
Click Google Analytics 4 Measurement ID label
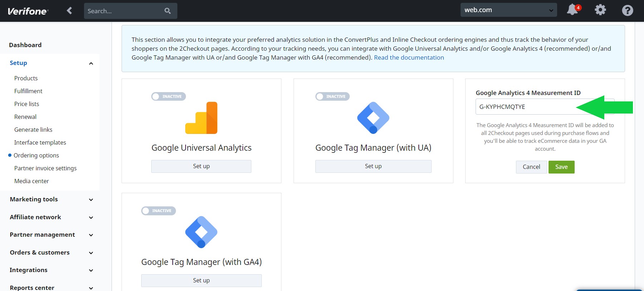528,93
